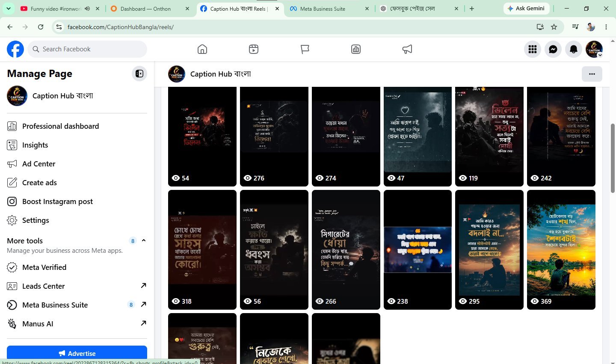The height and width of the screenshot is (364, 616).
Task: Collapse the Manage Page sidebar
Action: click(139, 74)
